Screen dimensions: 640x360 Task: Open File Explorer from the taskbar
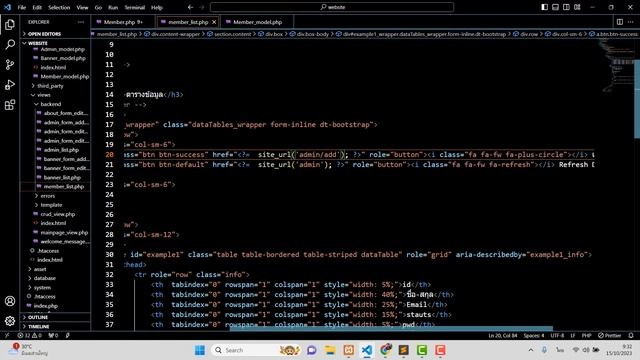click(x=330, y=350)
